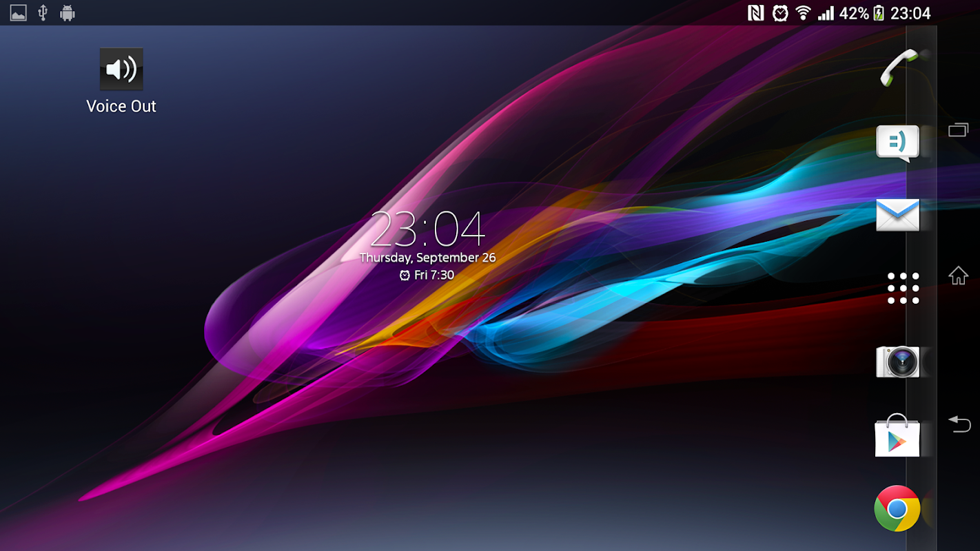Open the Email envelope app
The height and width of the screenshot is (551, 980).
898,215
